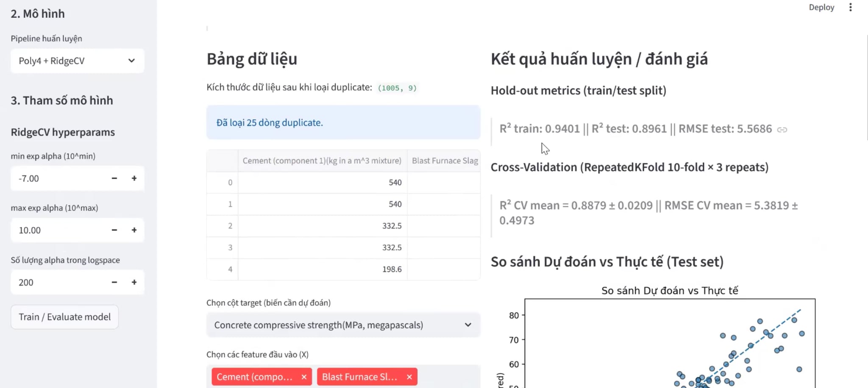Increase number of alphas in logspace

pyautogui.click(x=134, y=282)
